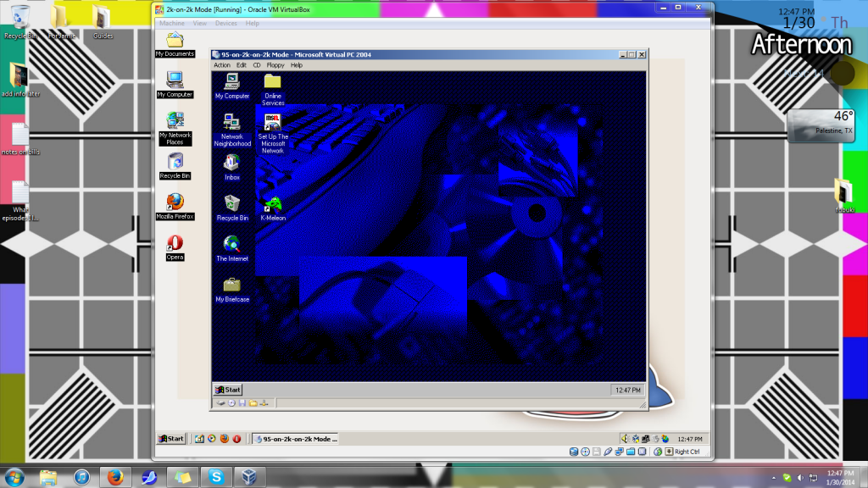Click '95-on-2k-on-2k Mode' taskbar button
Image resolution: width=868 pixels, height=488 pixels.
click(296, 439)
